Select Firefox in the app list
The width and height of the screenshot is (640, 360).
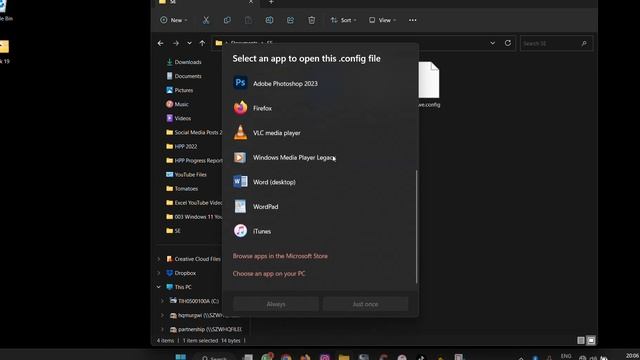320,108
